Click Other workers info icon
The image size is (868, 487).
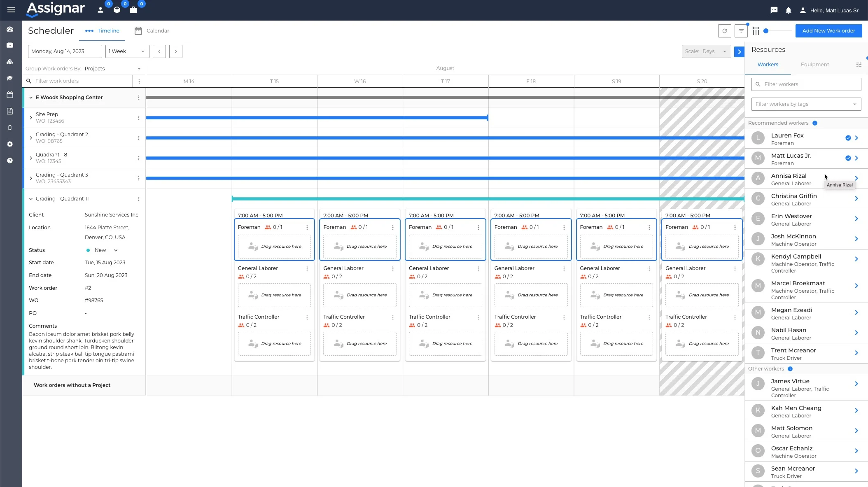point(790,369)
